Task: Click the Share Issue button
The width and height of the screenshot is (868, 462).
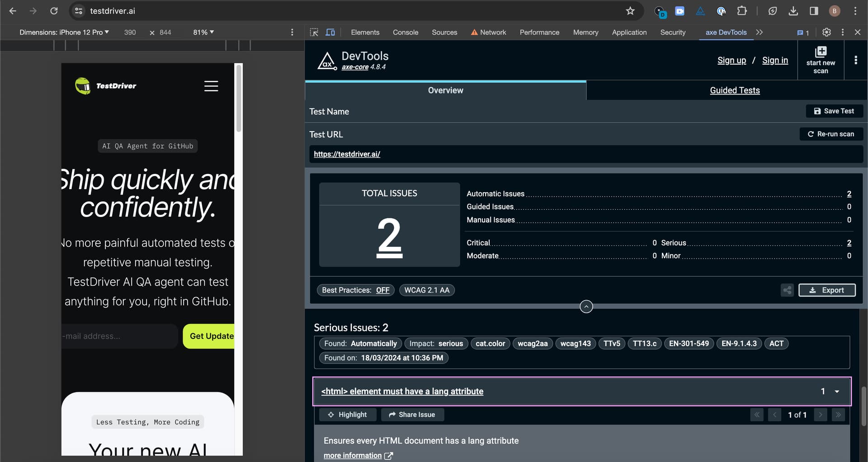Action: (x=412, y=415)
